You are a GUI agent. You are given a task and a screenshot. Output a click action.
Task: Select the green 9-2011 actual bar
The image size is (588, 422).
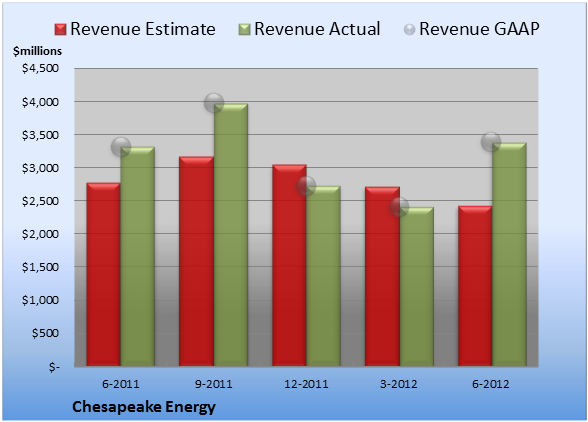click(x=231, y=235)
